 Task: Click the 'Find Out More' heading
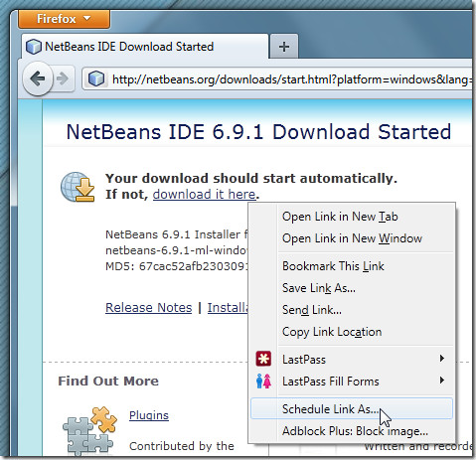(108, 381)
